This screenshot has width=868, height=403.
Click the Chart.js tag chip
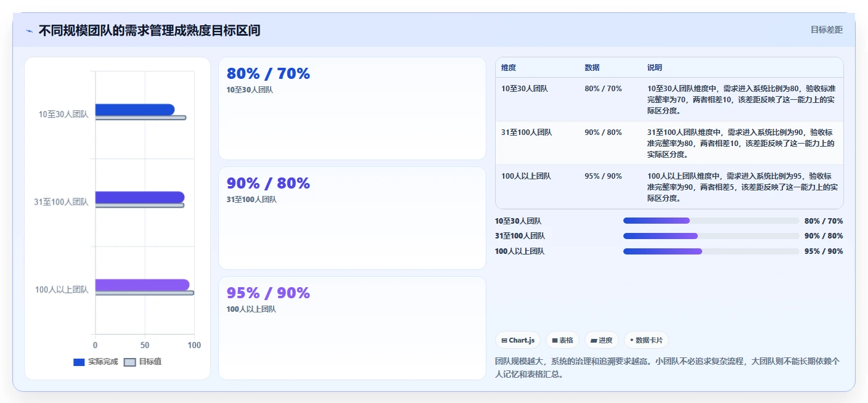[518, 340]
